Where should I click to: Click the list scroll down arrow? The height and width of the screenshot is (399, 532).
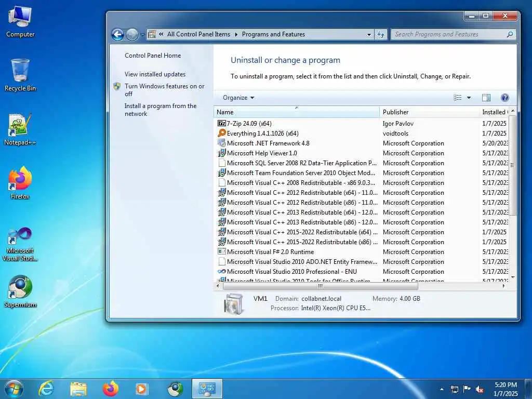(x=512, y=277)
